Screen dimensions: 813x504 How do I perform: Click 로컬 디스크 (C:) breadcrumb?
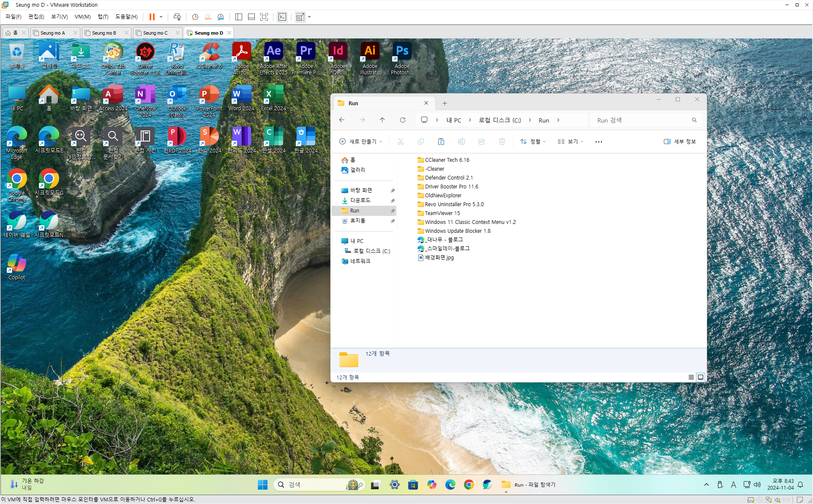tap(499, 120)
